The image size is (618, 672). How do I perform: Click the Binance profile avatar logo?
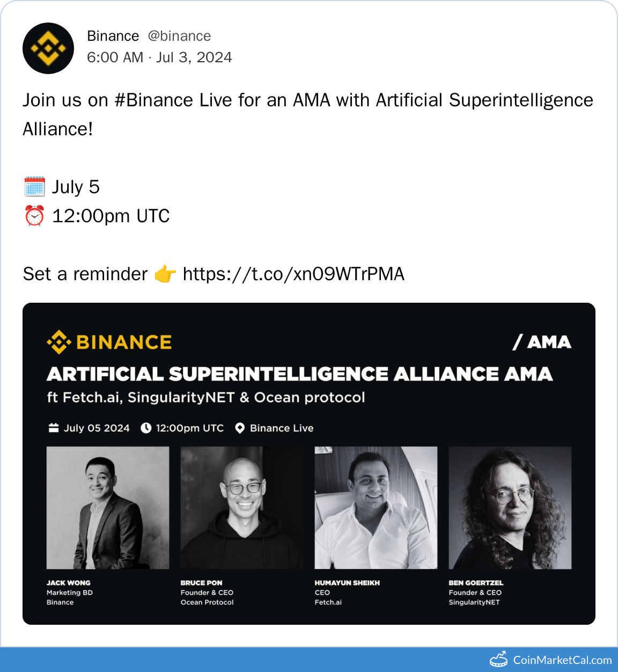[x=48, y=48]
